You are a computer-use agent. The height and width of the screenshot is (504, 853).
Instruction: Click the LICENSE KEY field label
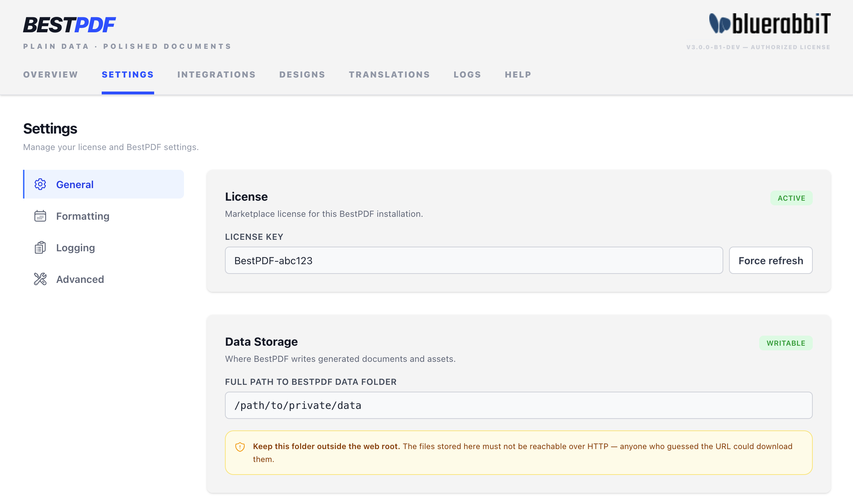click(254, 237)
